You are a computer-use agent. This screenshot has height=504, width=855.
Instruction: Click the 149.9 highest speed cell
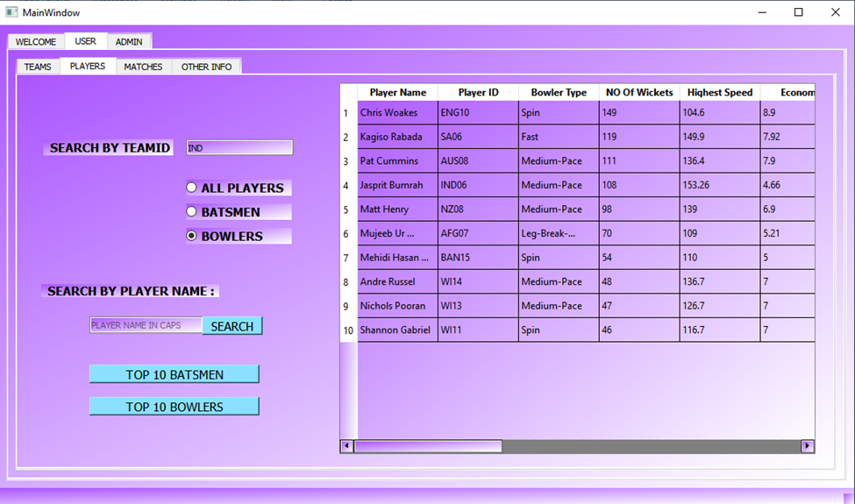pos(720,137)
